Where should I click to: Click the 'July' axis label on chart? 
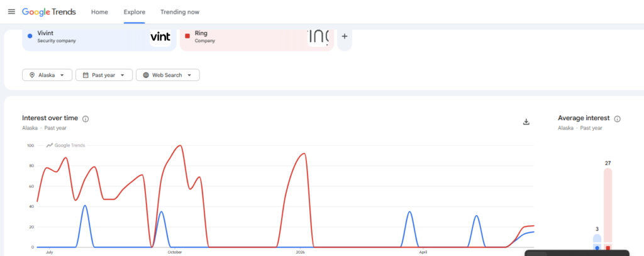click(49, 252)
